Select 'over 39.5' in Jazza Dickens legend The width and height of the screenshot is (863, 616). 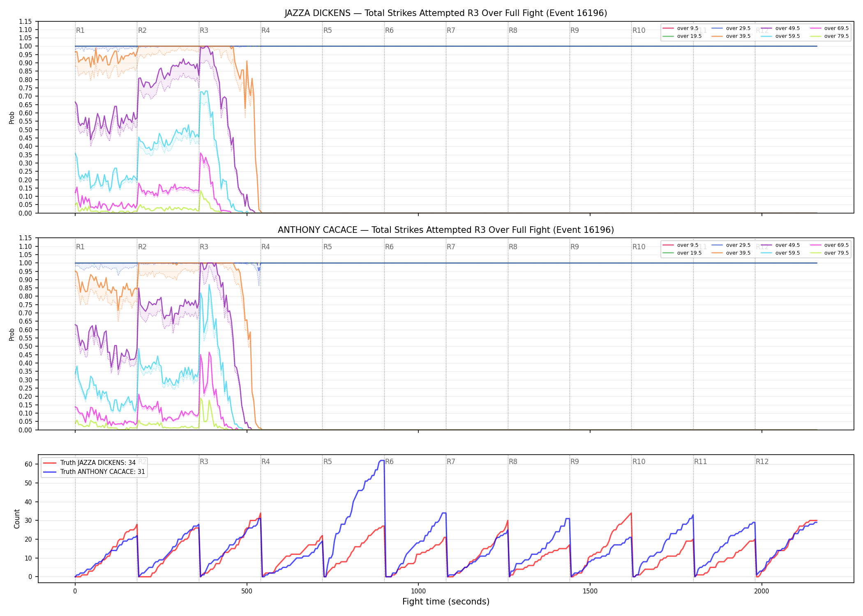click(738, 36)
